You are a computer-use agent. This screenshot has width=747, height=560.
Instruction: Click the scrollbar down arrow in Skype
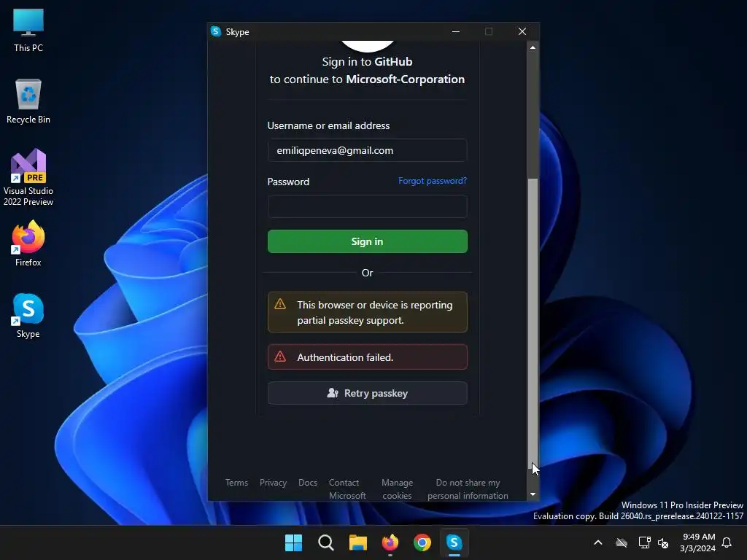pos(533,494)
